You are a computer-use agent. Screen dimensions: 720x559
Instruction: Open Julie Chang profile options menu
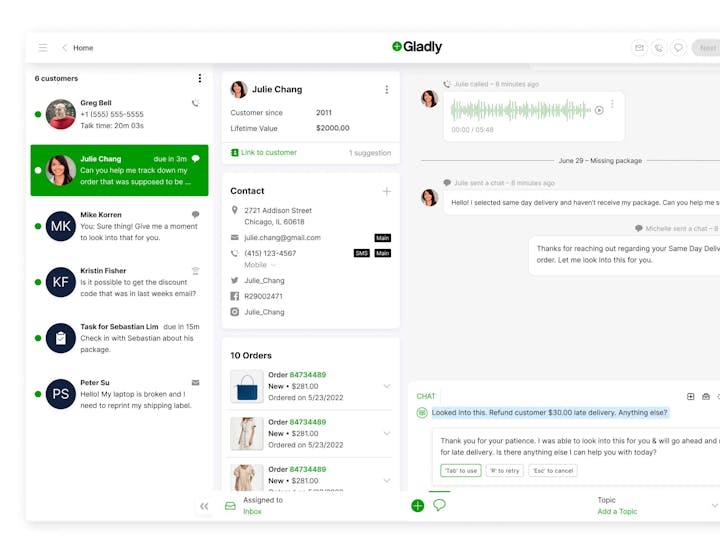coord(387,90)
